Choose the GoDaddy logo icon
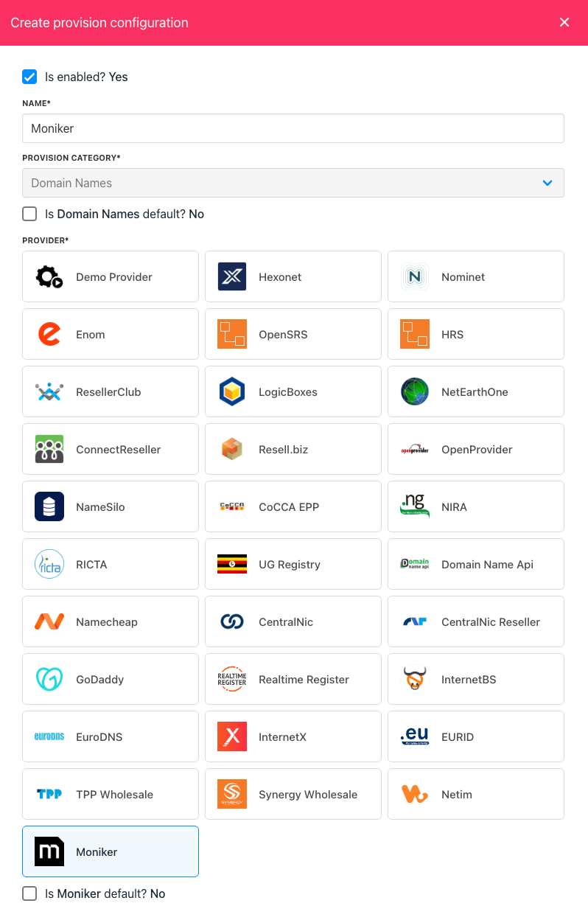Screen dimensions: 588x906 (49, 679)
